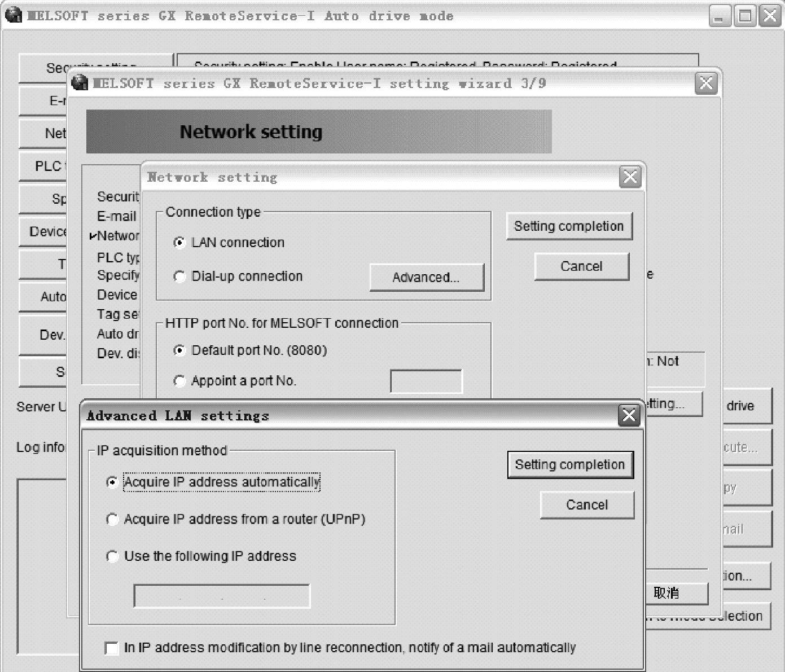Screen dimensions: 785x672
Task: Click the Security step in the wizard list
Action: tap(118, 196)
